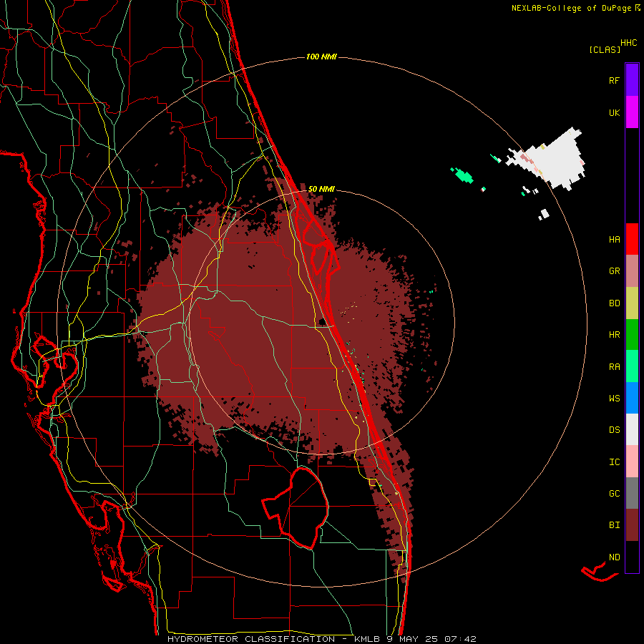Click the 50 NMI range ring label

click(x=321, y=189)
